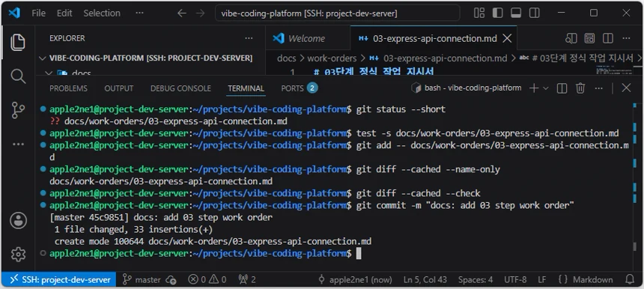The width and height of the screenshot is (644, 289).
Task: Open the Edit menu
Action: tap(64, 13)
